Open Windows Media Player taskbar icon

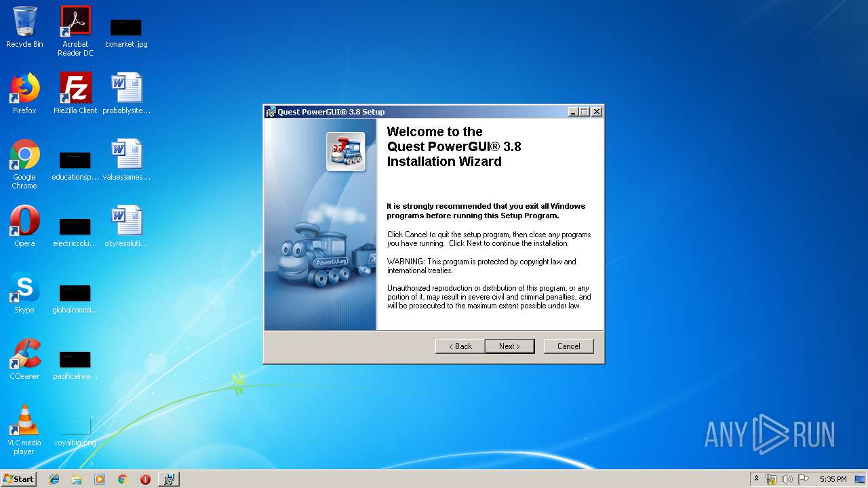[100, 479]
